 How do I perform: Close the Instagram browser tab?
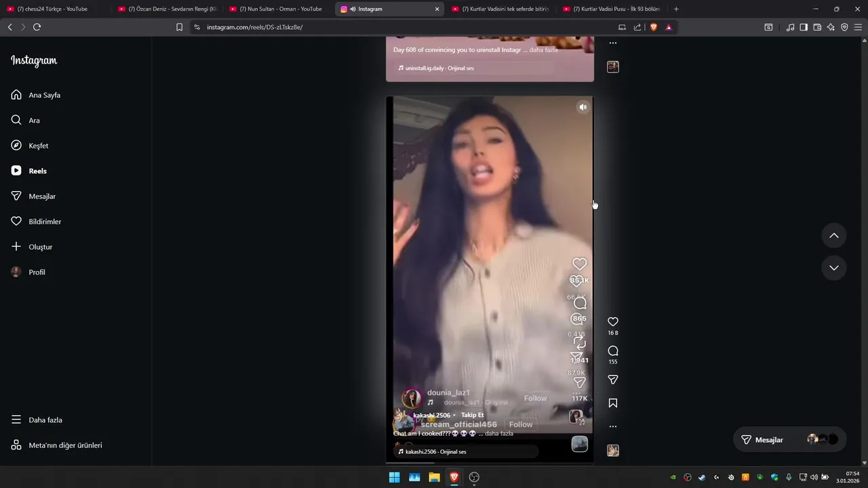(x=437, y=9)
